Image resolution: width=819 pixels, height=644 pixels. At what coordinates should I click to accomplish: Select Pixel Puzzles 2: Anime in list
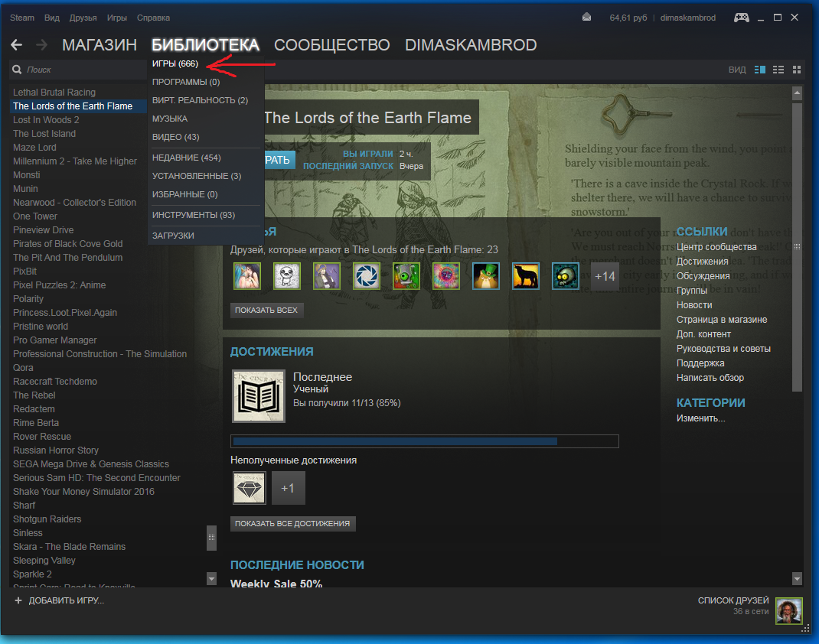coord(59,285)
